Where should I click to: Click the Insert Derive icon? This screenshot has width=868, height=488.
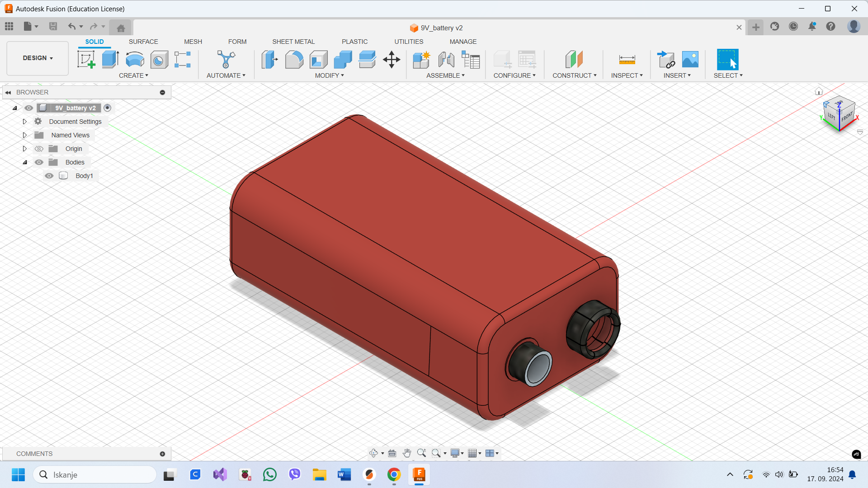tap(666, 59)
